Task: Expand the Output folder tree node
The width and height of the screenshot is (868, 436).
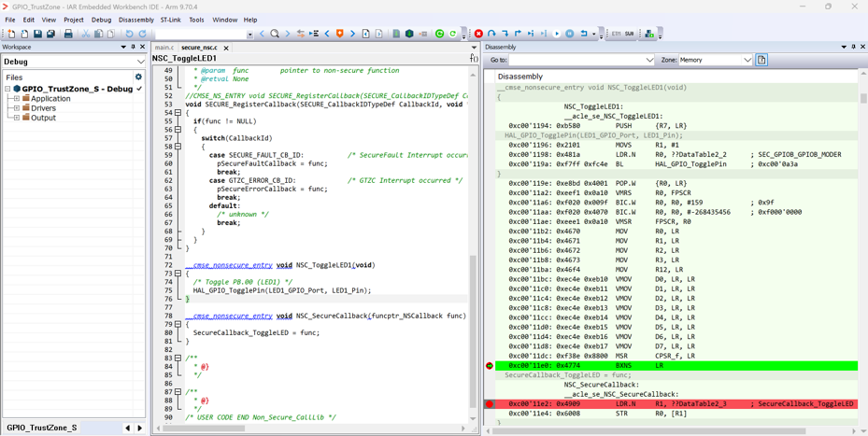Action: point(17,118)
